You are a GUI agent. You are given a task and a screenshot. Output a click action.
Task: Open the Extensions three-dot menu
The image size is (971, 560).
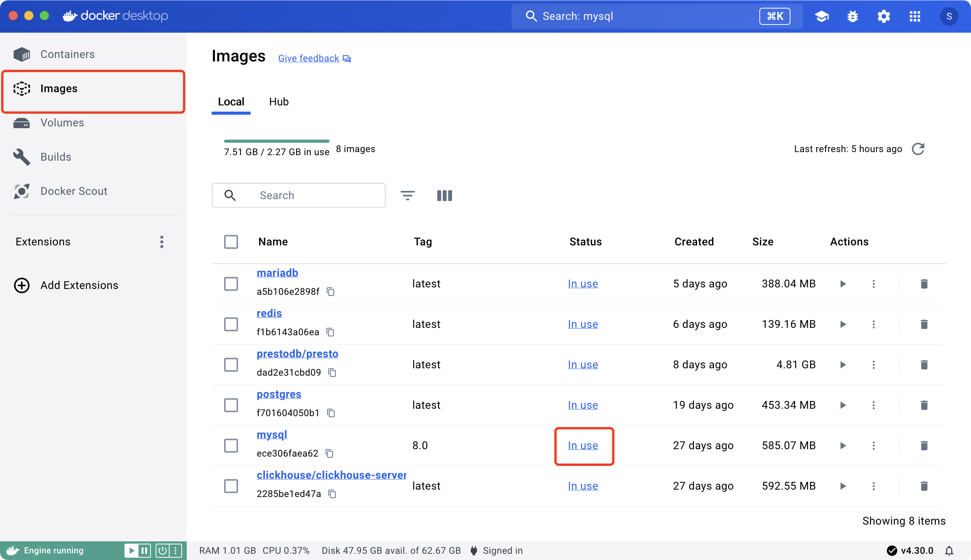(x=162, y=242)
